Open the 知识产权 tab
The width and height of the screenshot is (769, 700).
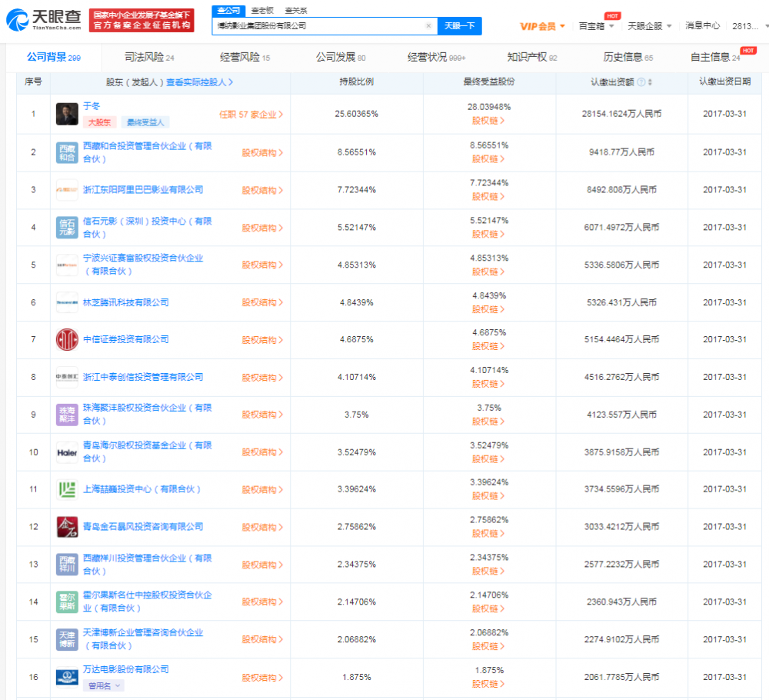[x=532, y=58]
